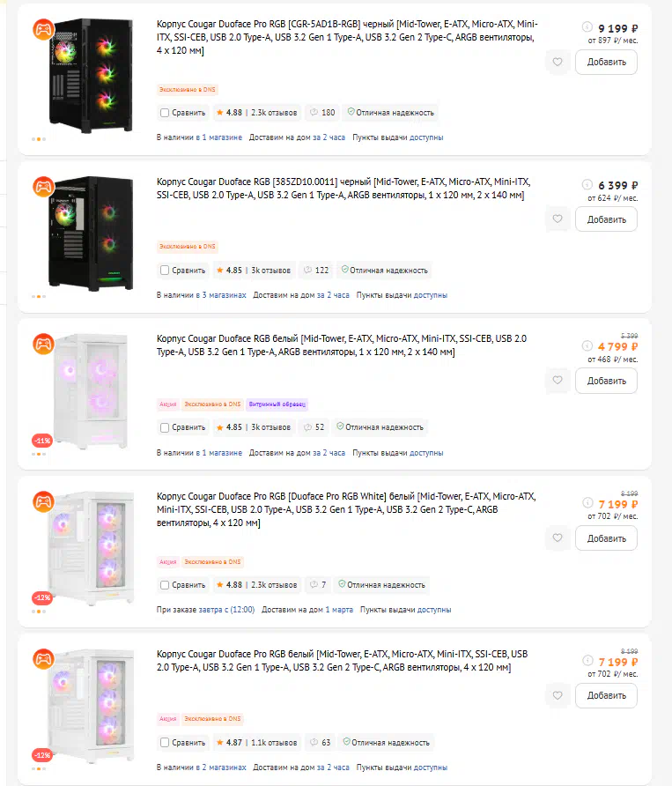Tick Сравнить checkbox for the 9 199 ₽ case
This screenshot has height=786, width=672.
click(165, 113)
